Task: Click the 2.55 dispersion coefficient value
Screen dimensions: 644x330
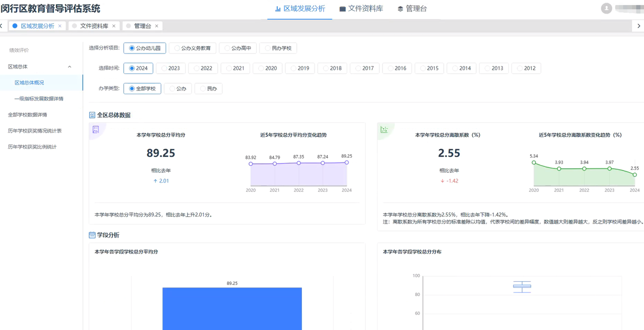Action: click(x=449, y=153)
